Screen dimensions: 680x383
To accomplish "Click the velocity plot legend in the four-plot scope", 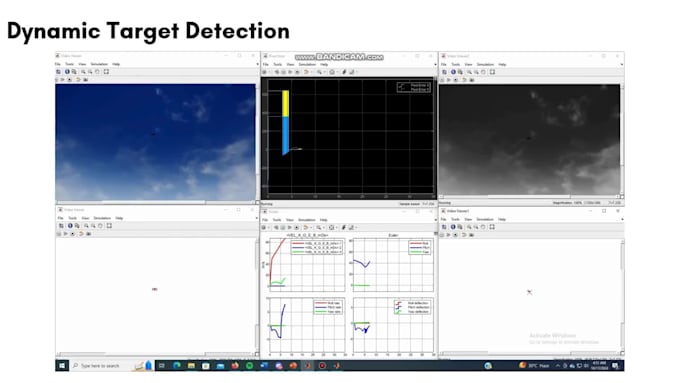I will coord(317,247).
